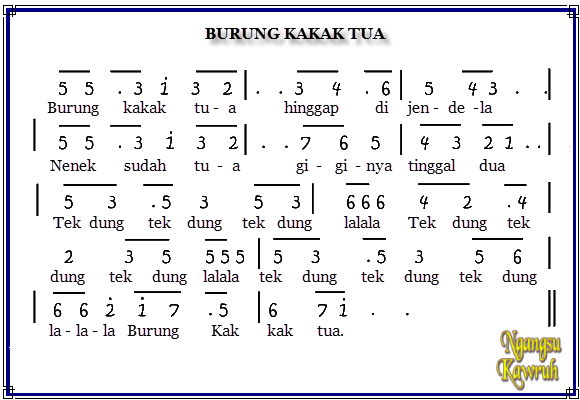This screenshot has height=400, width=580.
Task: Select the lyric 'Kak' in last line
Action: (225, 330)
